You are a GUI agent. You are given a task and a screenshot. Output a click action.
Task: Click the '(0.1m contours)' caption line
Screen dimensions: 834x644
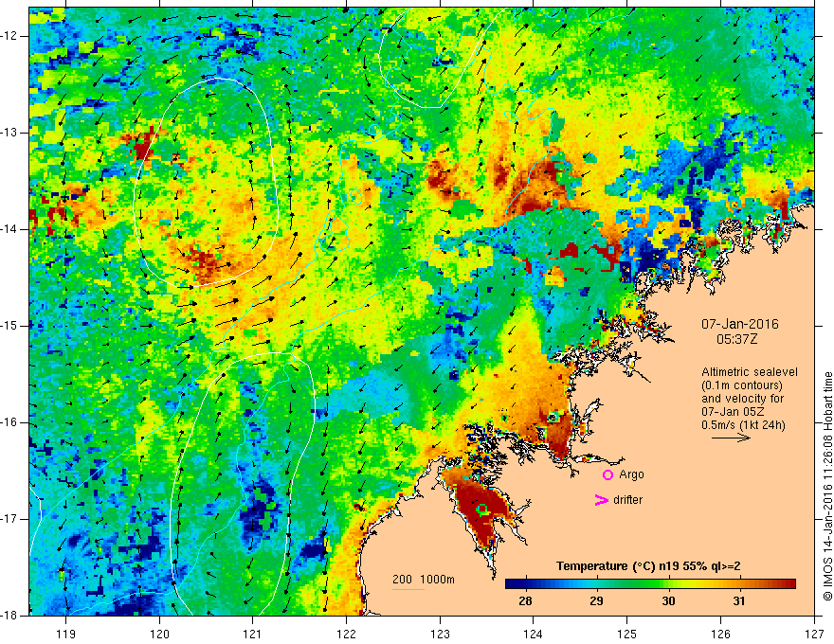click(x=742, y=385)
